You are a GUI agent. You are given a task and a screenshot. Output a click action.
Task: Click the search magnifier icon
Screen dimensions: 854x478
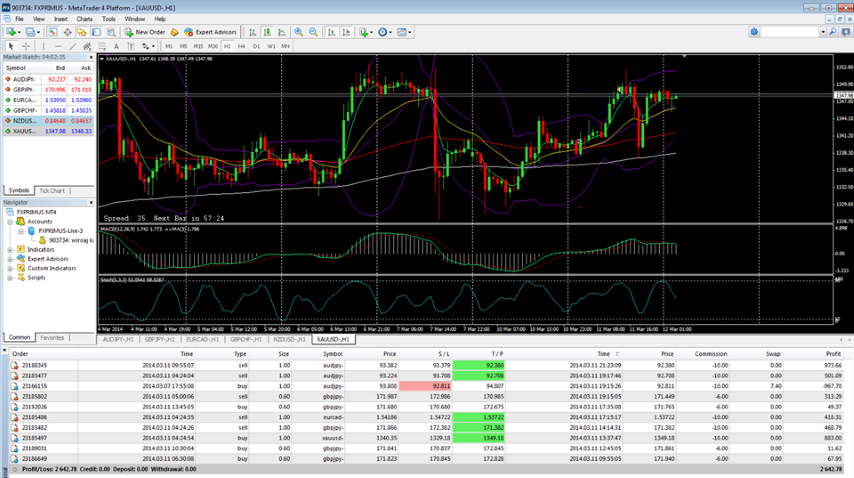pos(833,32)
